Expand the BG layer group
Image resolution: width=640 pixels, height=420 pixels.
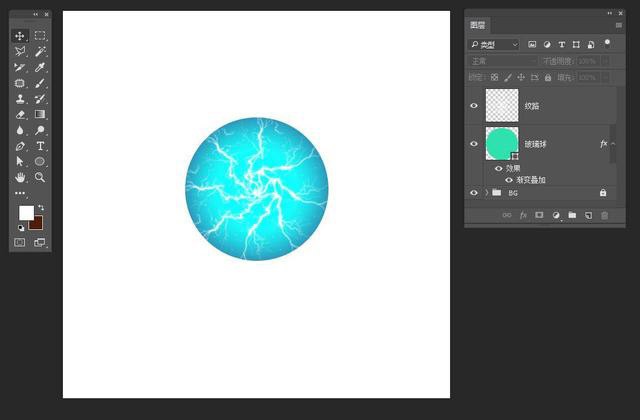487,193
